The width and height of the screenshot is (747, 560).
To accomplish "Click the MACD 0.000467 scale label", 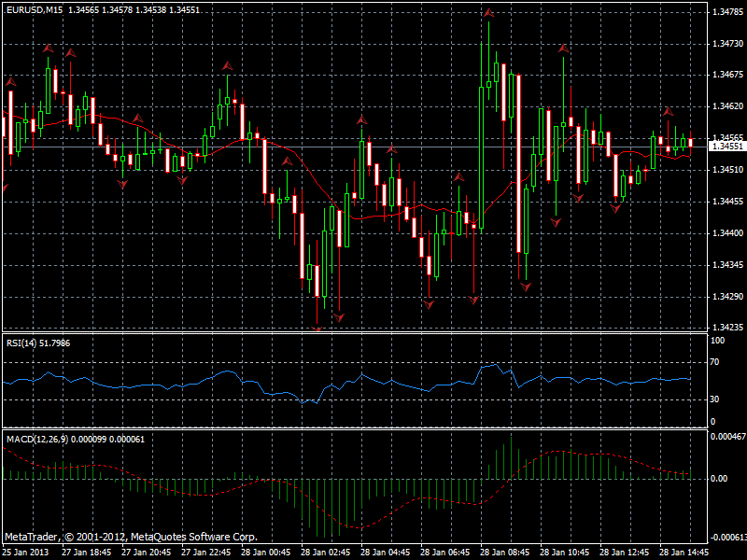I will (x=728, y=437).
